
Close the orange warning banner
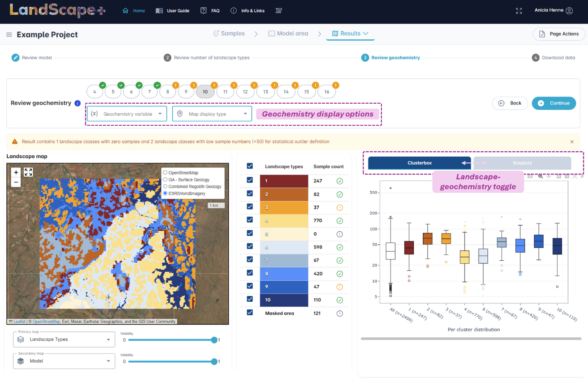(x=572, y=142)
